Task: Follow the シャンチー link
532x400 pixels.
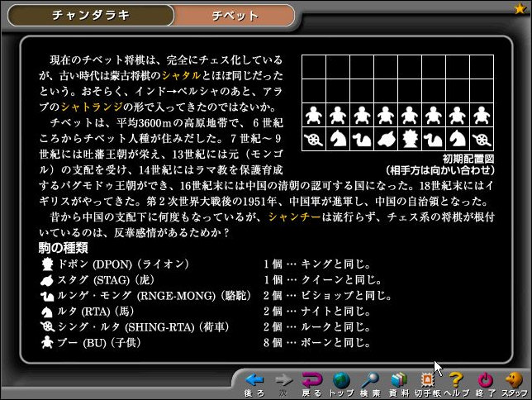Action: [289, 217]
